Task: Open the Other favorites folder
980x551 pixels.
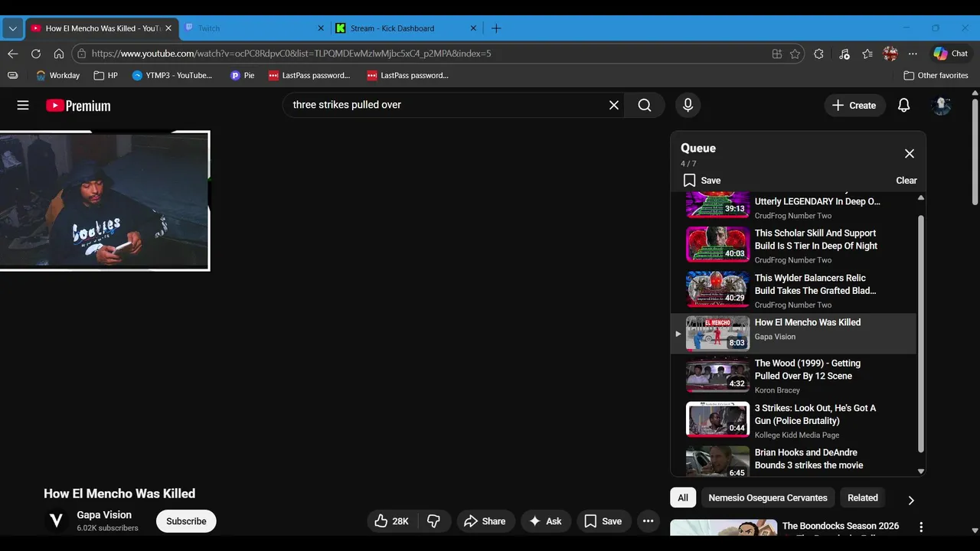Action: click(x=936, y=76)
